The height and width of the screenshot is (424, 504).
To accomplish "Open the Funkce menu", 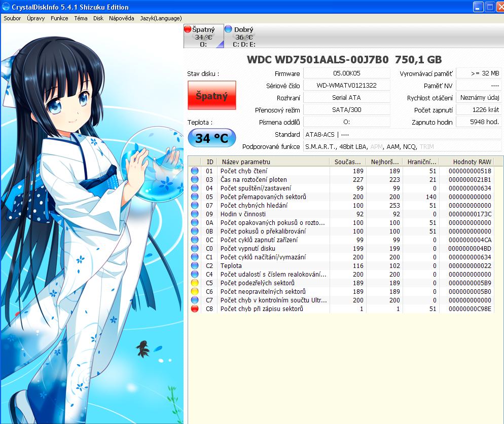I will tap(59, 18).
